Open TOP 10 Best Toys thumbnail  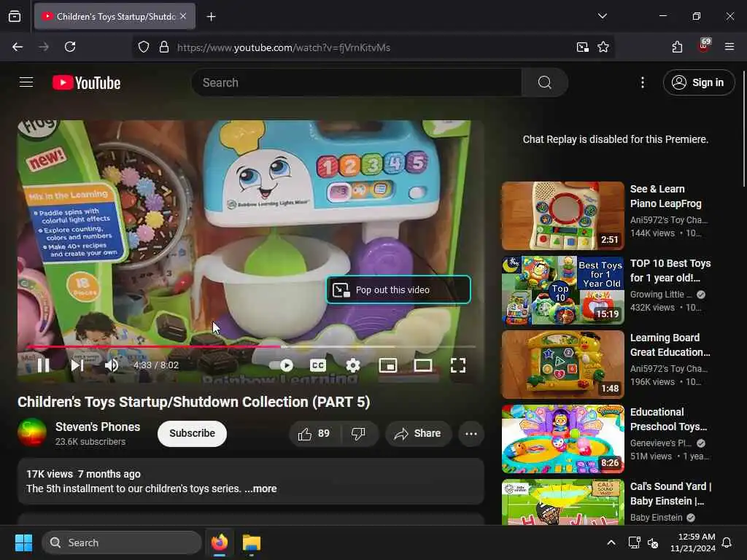click(562, 290)
